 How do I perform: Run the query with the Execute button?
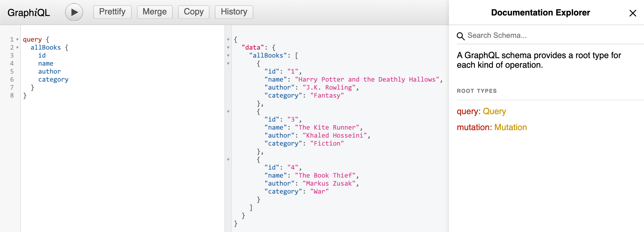pos(74,12)
